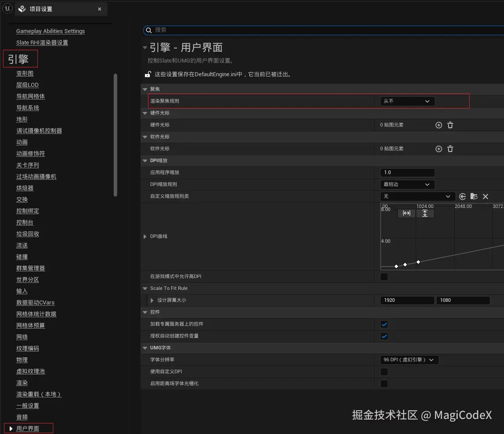
Task: Open 数据驱动CVars settings
Action: tap(35, 303)
